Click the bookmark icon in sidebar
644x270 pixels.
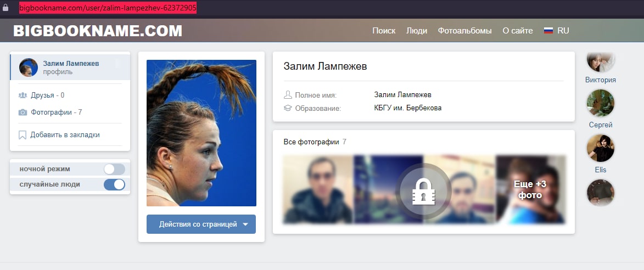tap(23, 135)
